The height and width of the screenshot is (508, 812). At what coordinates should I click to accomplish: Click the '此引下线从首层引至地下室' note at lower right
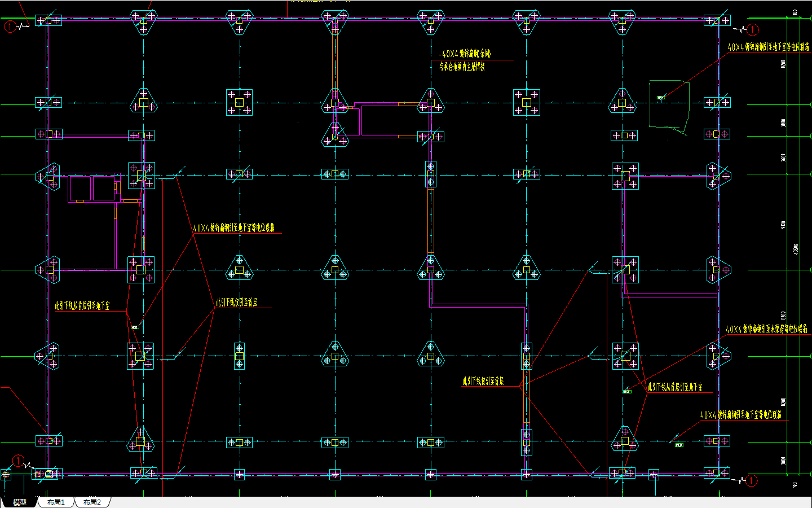coord(675,387)
